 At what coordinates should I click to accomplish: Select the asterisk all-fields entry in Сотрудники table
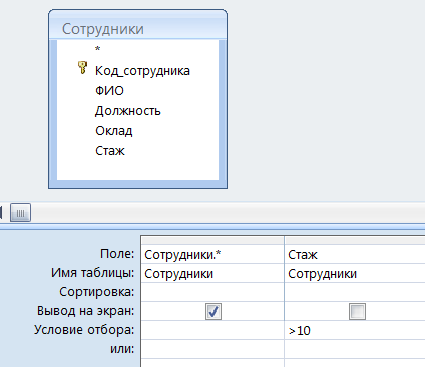pos(97,49)
